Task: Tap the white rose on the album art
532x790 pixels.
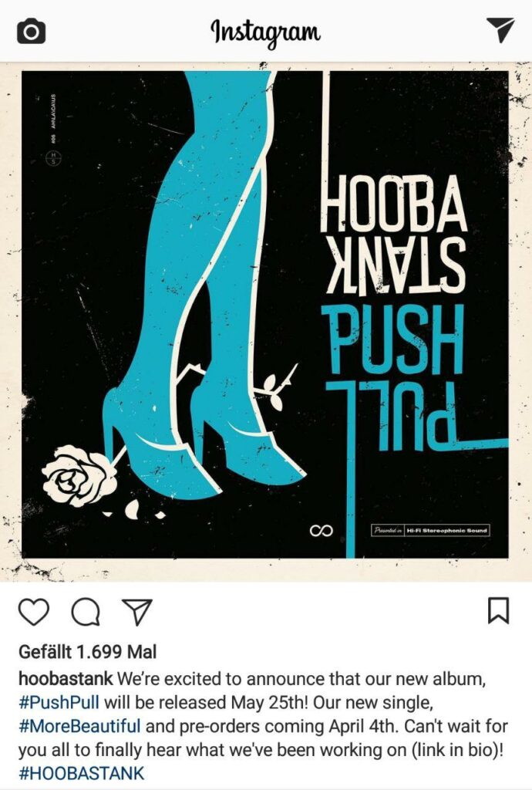Action: 79,475
